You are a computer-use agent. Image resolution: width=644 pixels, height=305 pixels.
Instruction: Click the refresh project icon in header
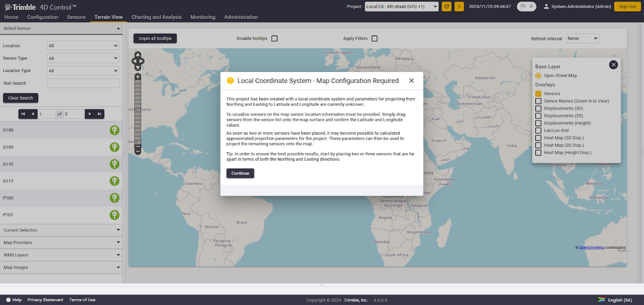447,6
